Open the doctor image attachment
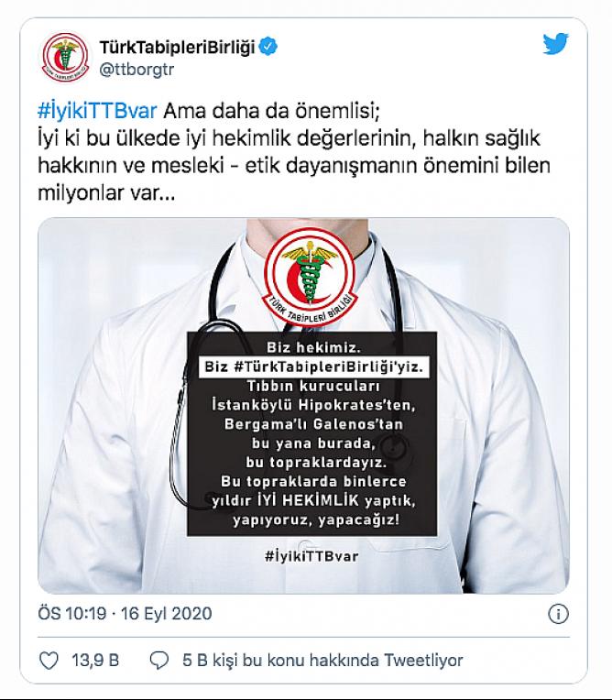This screenshot has width=612, height=700. 303,405
